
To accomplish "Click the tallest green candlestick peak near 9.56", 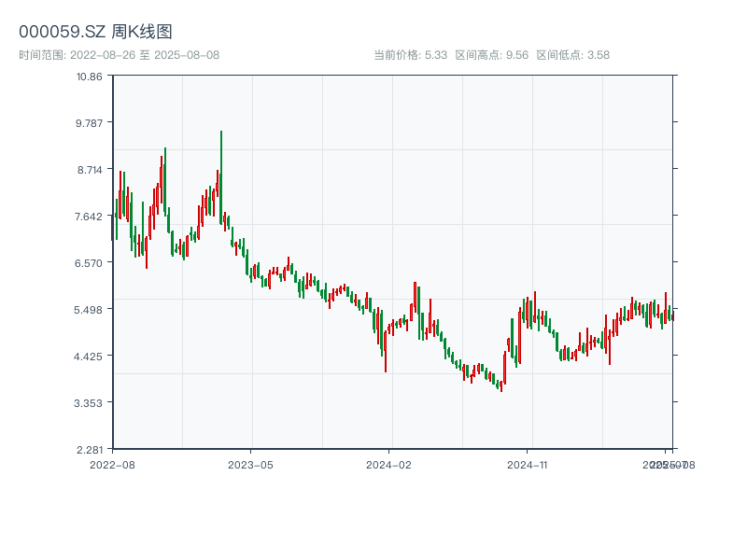I will 221,177.
